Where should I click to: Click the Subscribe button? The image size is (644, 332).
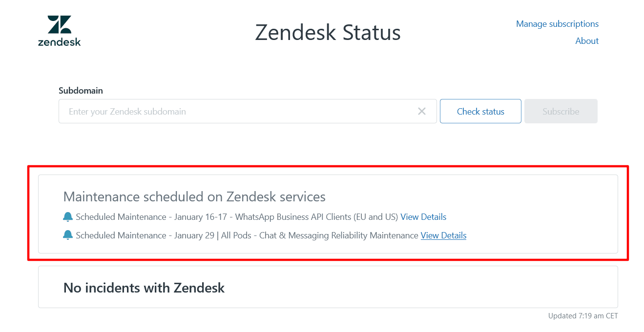(561, 112)
